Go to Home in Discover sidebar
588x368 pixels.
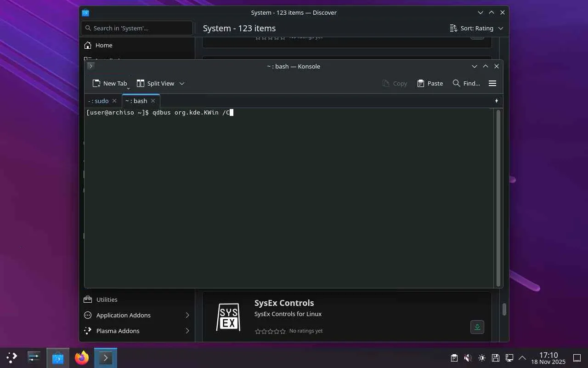click(137, 45)
